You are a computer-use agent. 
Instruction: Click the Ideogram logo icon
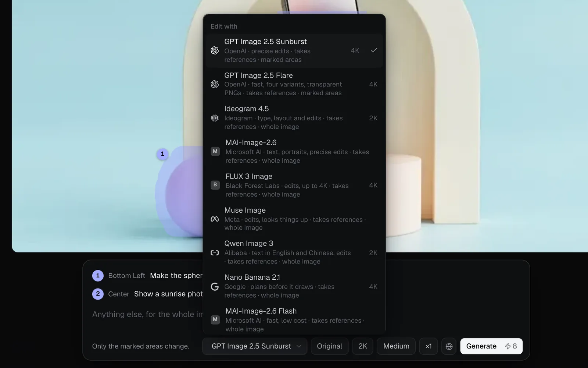point(215,118)
